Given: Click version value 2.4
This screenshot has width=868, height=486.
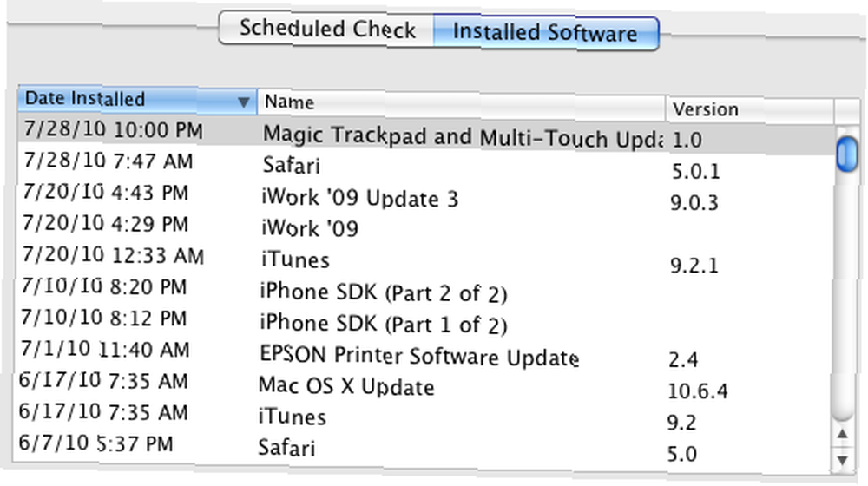Looking at the screenshot, I should click(683, 360).
